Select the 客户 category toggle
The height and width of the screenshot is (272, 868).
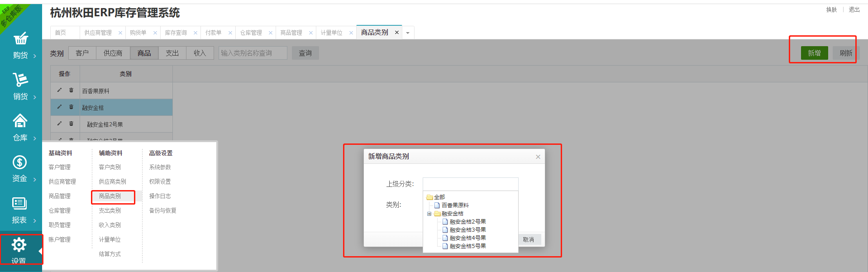pos(82,53)
